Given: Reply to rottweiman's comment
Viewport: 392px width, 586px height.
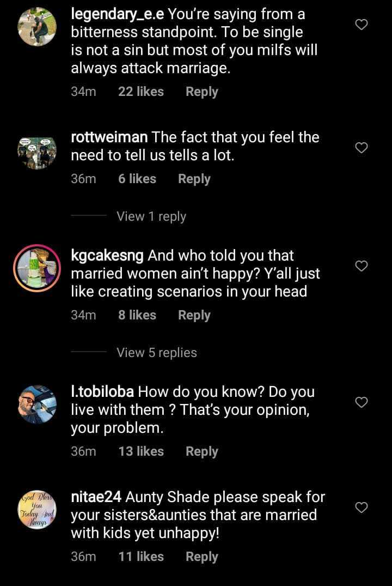Looking at the screenshot, I should [x=194, y=179].
